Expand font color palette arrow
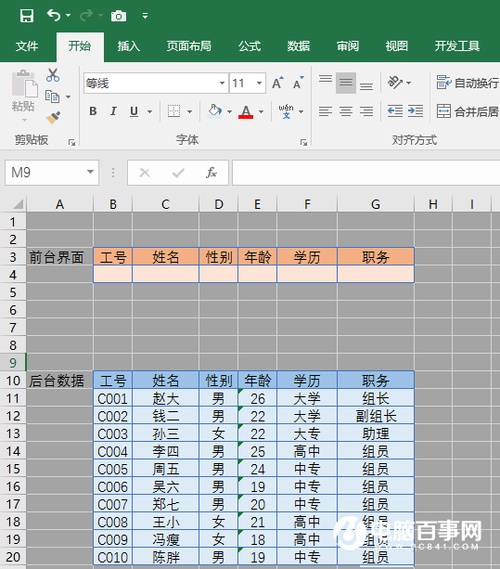Viewport: 500px width, 569px height. [261, 111]
